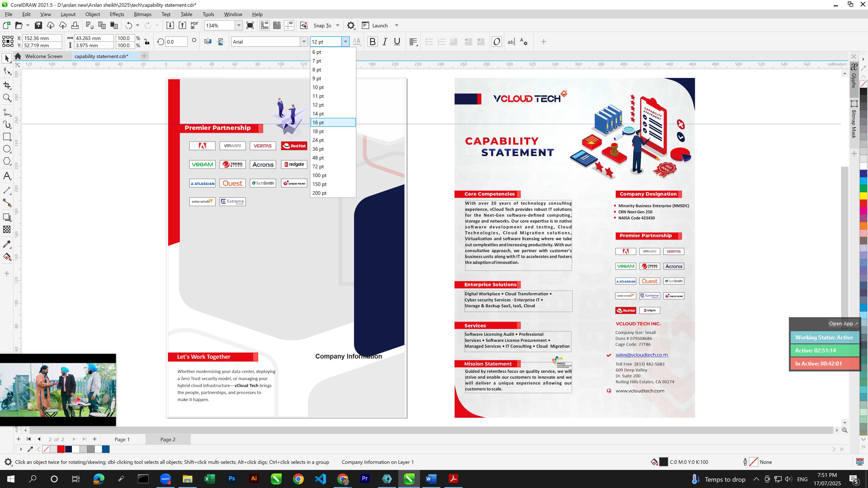Collapse the font size dropdown arrow
868x488 pixels.
pos(345,42)
